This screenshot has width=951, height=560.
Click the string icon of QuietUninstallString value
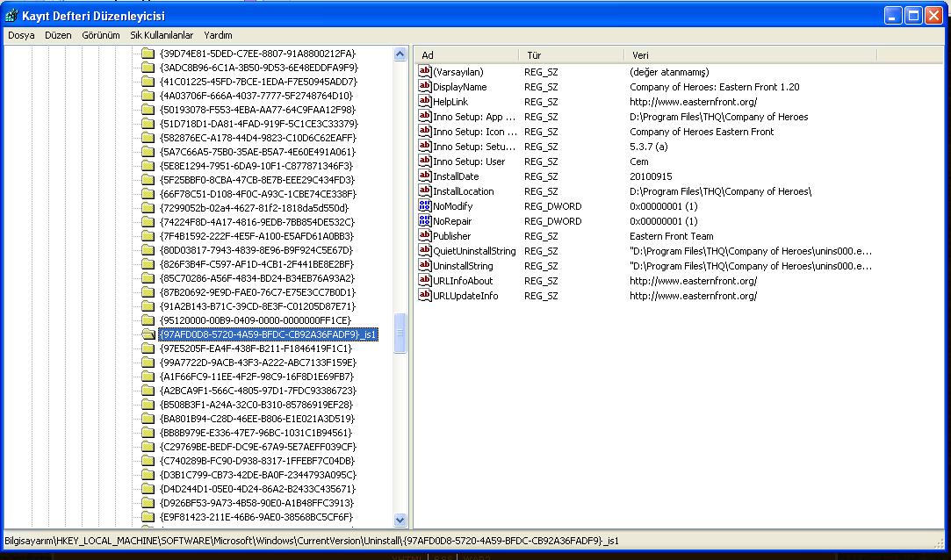coord(424,250)
